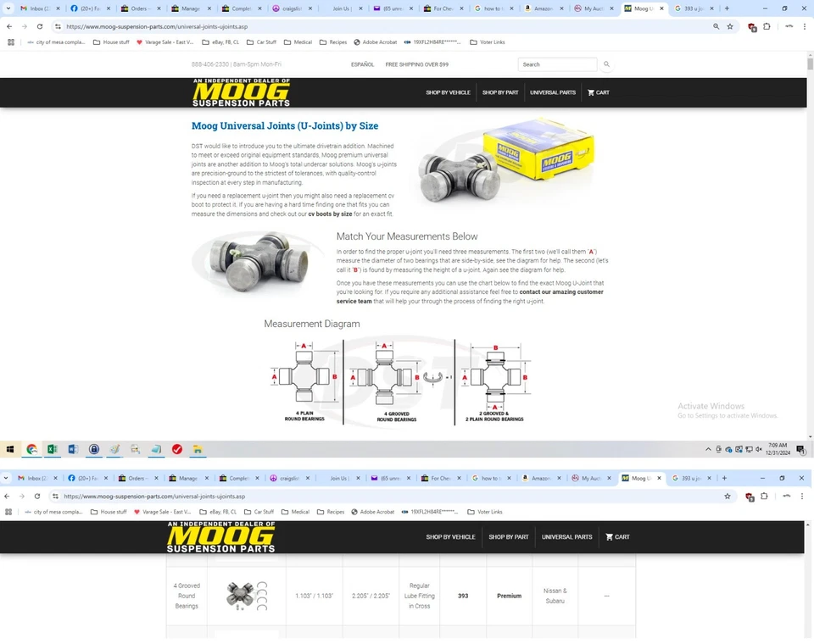
Task: Open the Varage Sale bookmark in upper window
Action: click(164, 42)
